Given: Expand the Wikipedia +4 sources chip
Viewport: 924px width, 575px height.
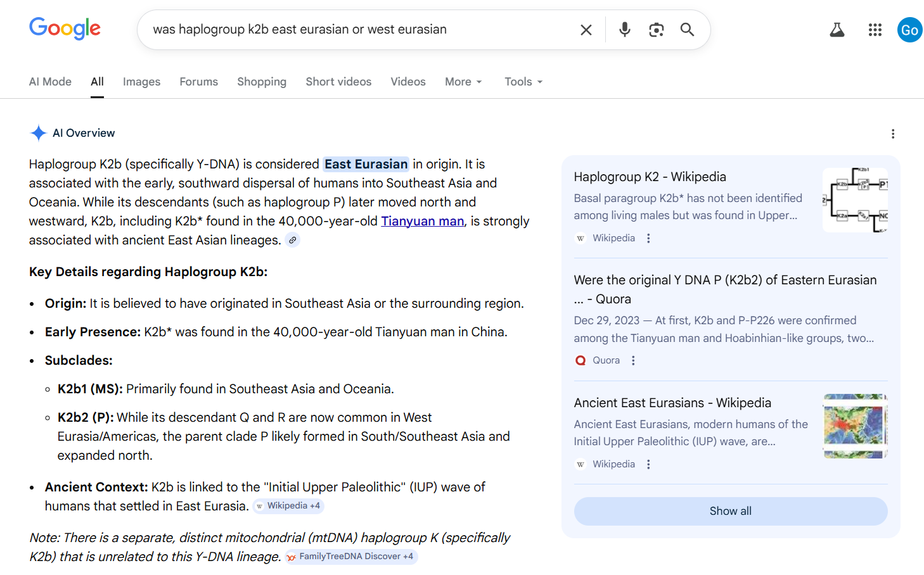Looking at the screenshot, I should pyautogui.click(x=289, y=506).
